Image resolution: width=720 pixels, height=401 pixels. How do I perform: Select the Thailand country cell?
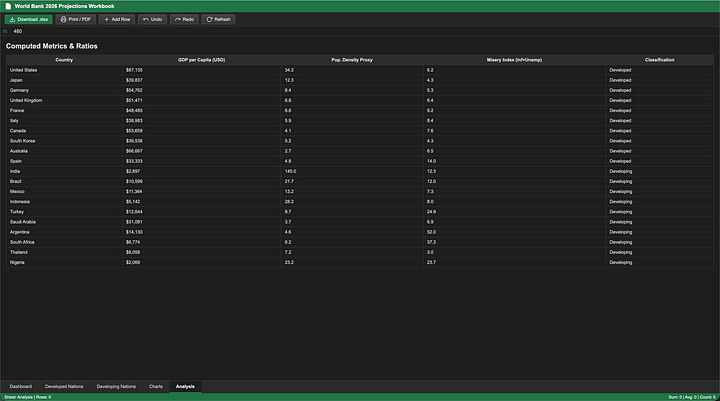pyautogui.click(x=64, y=252)
